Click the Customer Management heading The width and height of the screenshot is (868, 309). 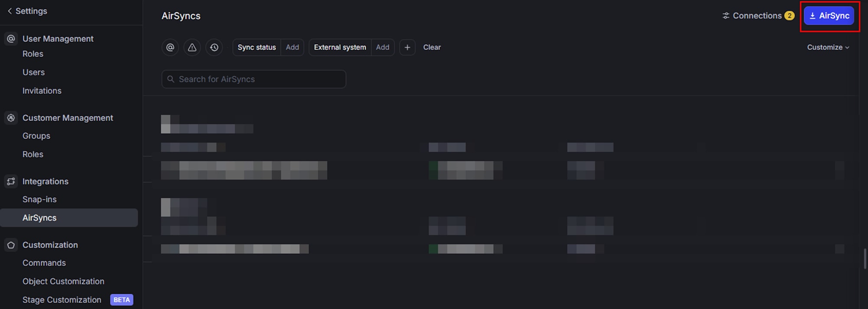[68, 118]
